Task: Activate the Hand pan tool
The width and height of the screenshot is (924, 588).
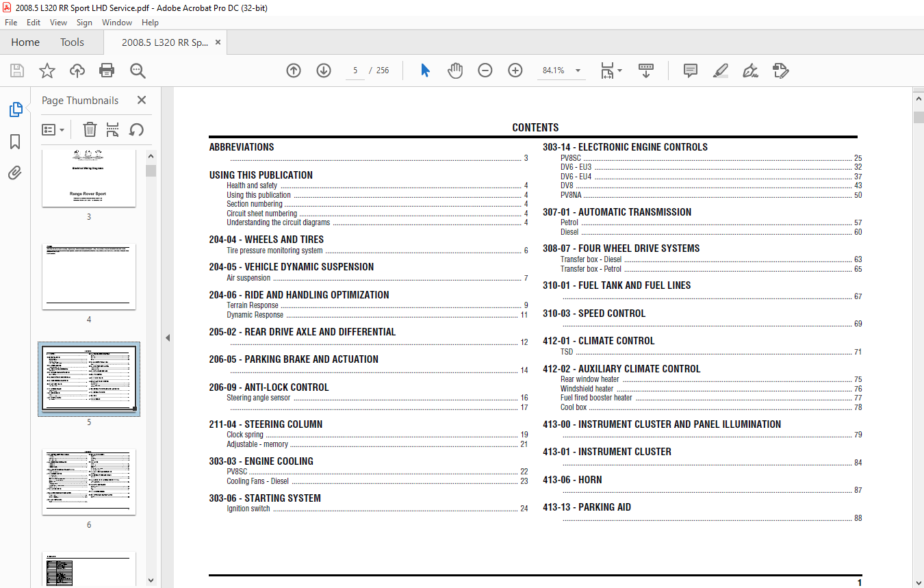Action: 455,71
